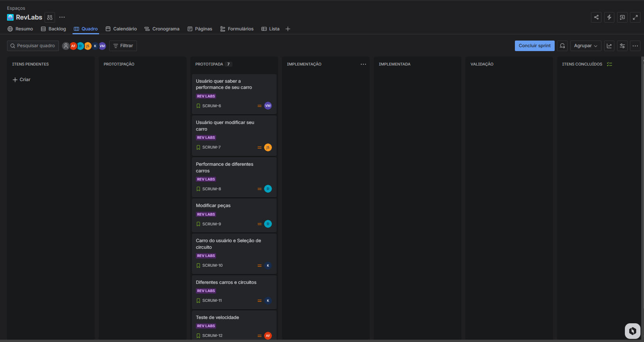This screenshot has width=644, height=342.
Task: Click the add view plus icon
Action: tap(288, 29)
